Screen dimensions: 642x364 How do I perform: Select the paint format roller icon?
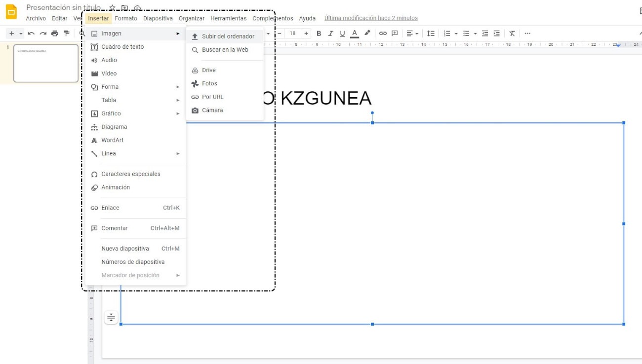pyautogui.click(x=67, y=34)
